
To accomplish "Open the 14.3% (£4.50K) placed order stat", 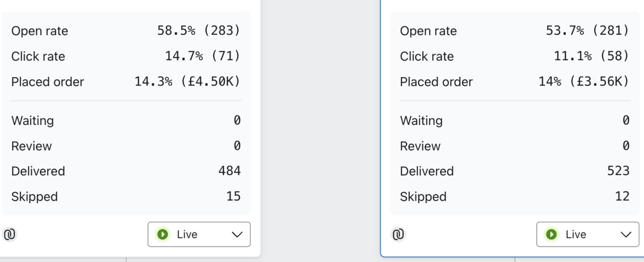I will click(187, 82).
